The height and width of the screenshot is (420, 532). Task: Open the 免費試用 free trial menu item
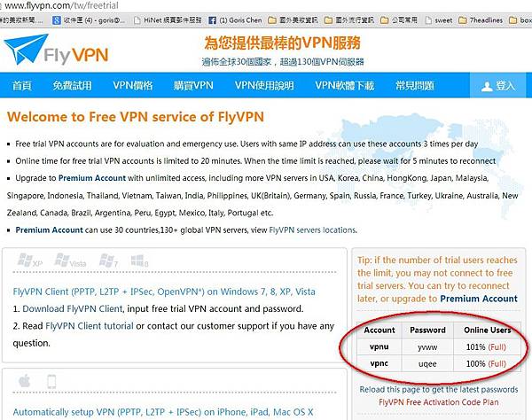point(73,85)
